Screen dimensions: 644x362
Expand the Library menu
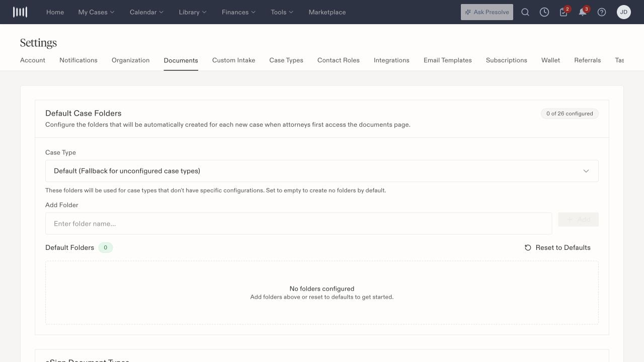(193, 12)
